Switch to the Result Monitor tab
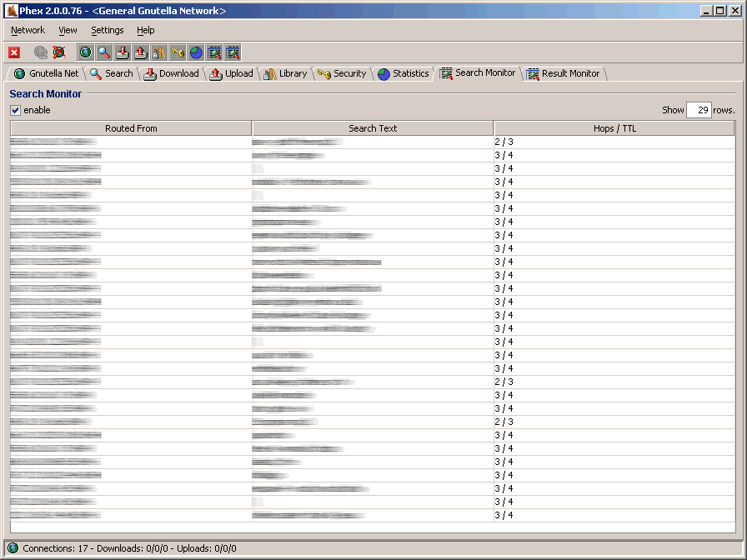Image resolution: width=747 pixels, height=560 pixels. pos(564,74)
